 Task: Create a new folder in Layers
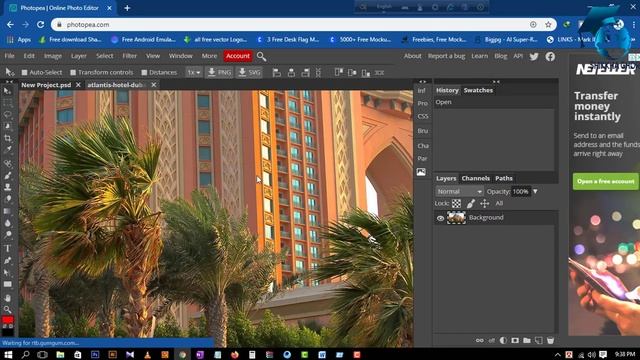click(x=527, y=340)
